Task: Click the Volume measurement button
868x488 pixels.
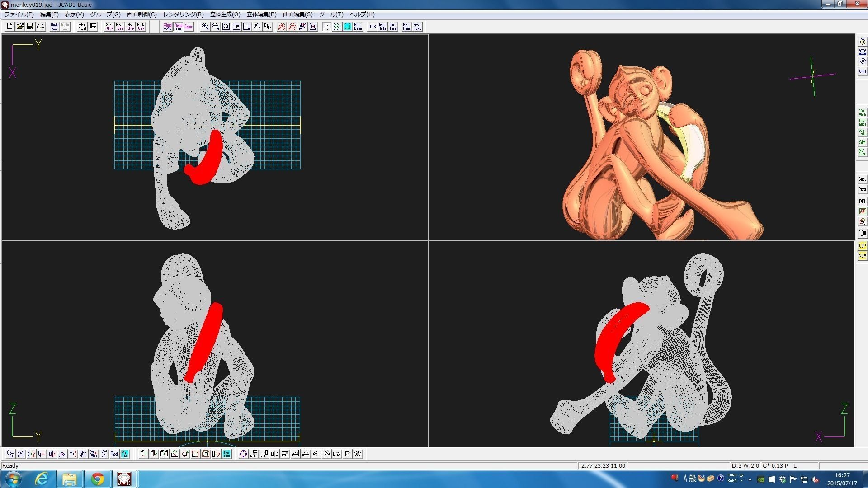Action: pos(863,113)
